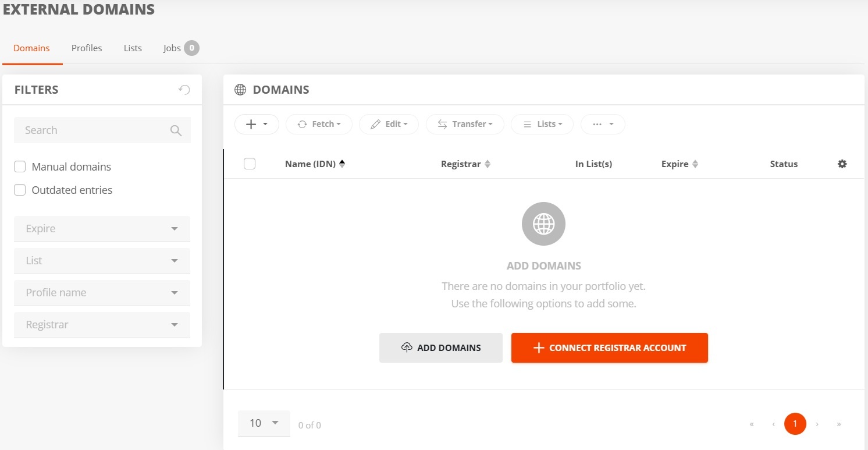Image resolution: width=868 pixels, height=450 pixels.
Task: Go to next page chevron
Action: 817,424
